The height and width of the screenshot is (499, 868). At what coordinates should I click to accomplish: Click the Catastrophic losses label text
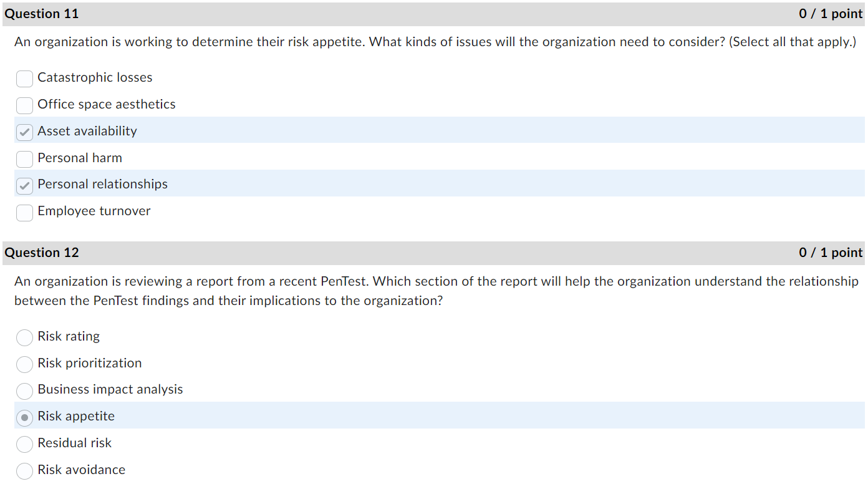tap(94, 77)
